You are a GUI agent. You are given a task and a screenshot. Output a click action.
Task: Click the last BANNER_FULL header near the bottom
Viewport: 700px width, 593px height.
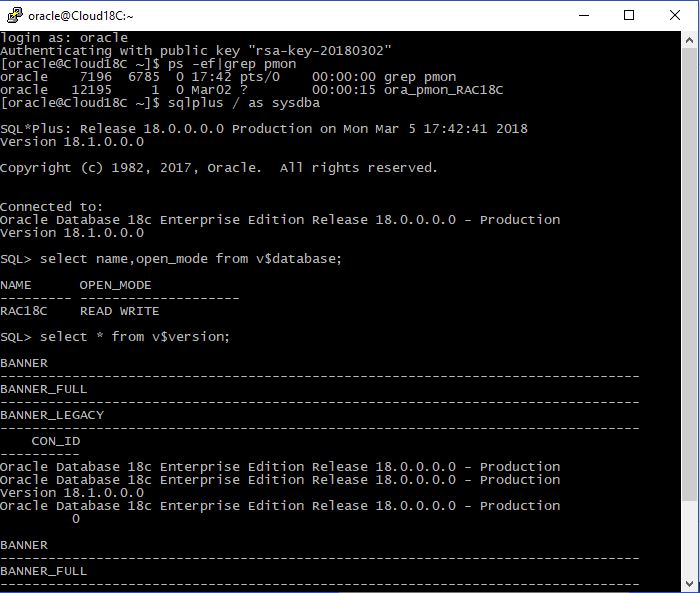(44, 571)
